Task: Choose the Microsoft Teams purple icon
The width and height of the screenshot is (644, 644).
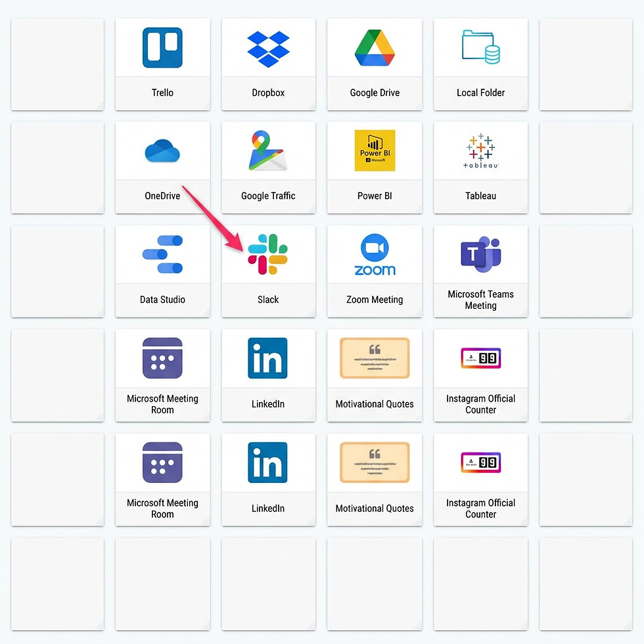Action: coord(480,254)
